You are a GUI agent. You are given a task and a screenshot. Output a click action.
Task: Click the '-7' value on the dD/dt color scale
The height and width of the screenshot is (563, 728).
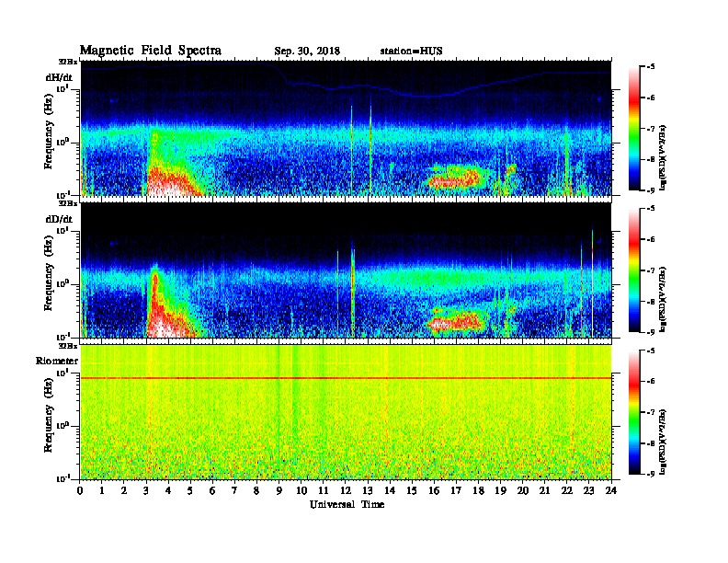pyautogui.click(x=649, y=270)
